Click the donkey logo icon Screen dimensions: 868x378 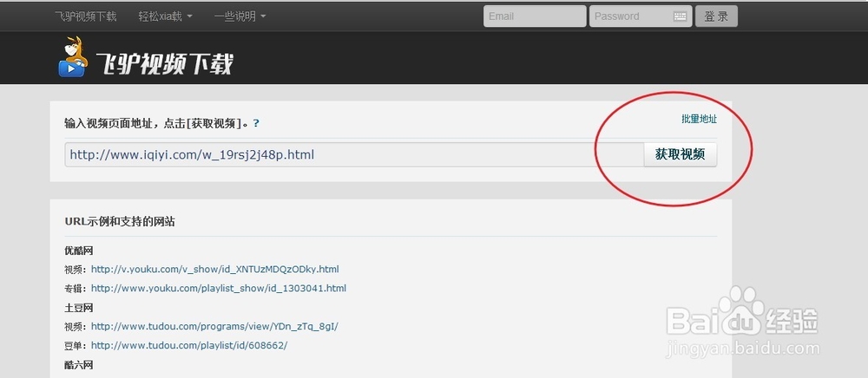pos(73,56)
